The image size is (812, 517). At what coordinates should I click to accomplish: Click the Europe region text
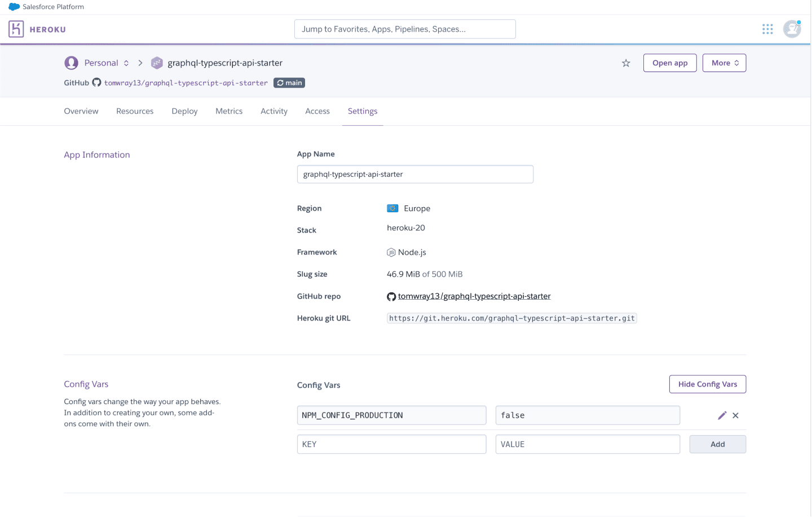(417, 208)
